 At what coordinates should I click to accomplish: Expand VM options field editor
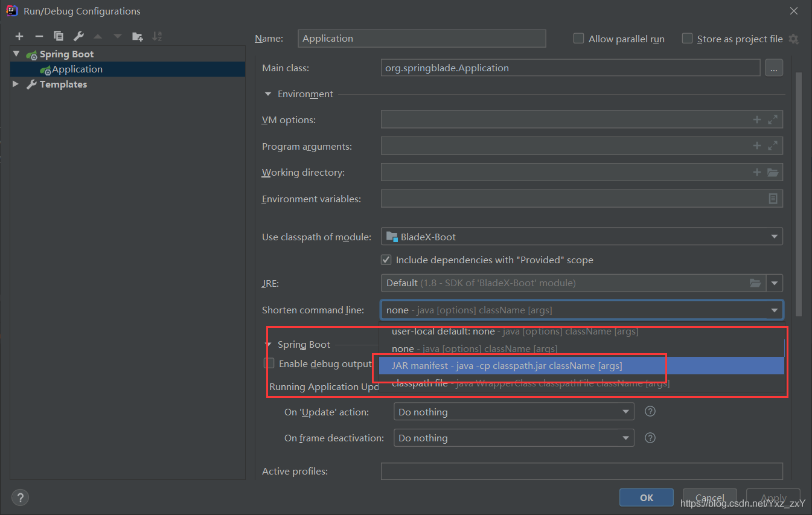(773, 120)
